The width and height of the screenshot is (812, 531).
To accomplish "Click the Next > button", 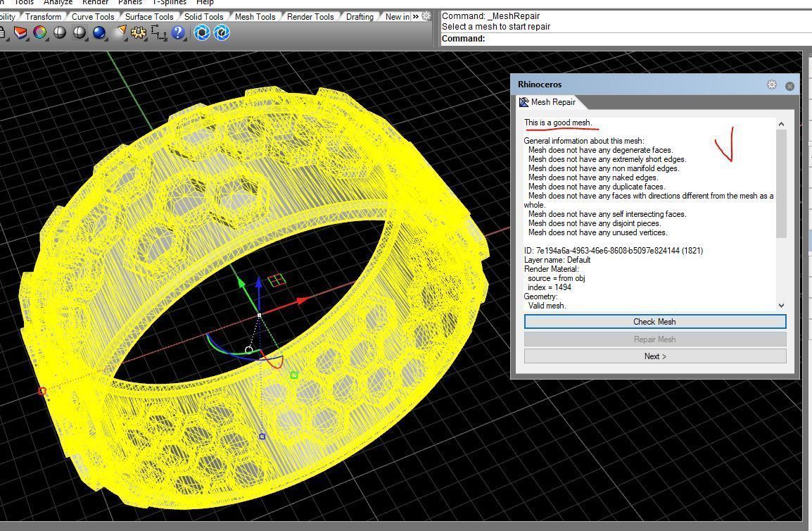I will click(x=655, y=356).
